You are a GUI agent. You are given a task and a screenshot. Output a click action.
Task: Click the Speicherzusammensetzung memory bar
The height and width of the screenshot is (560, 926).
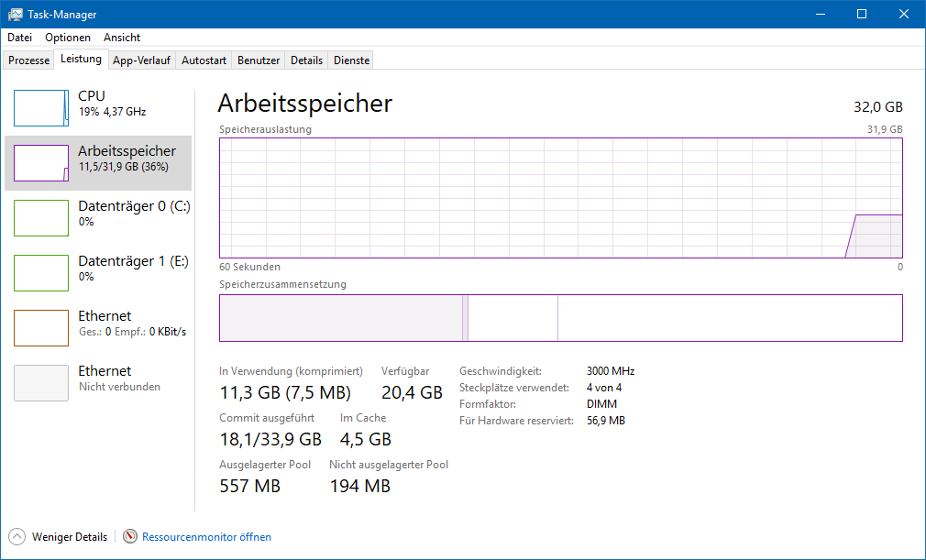tap(560, 317)
